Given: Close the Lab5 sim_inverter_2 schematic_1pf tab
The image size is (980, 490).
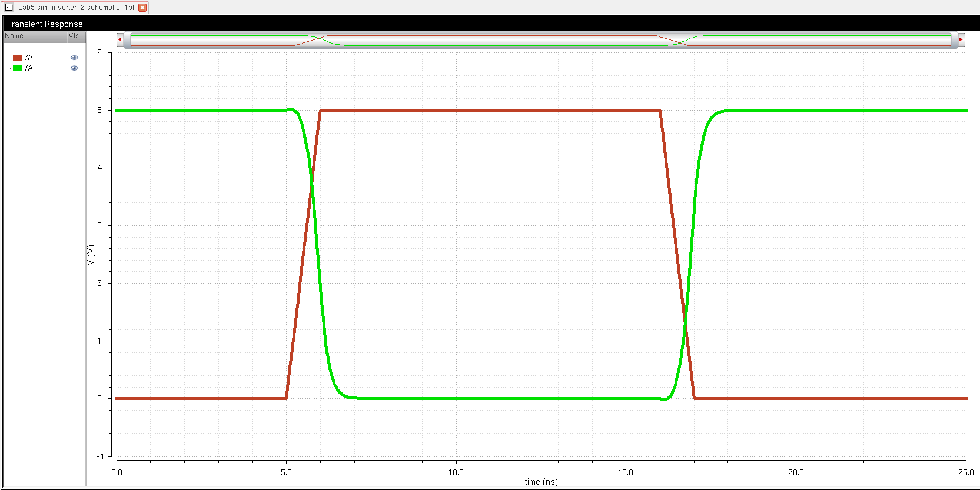Looking at the screenshot, I should coord(142,8).
